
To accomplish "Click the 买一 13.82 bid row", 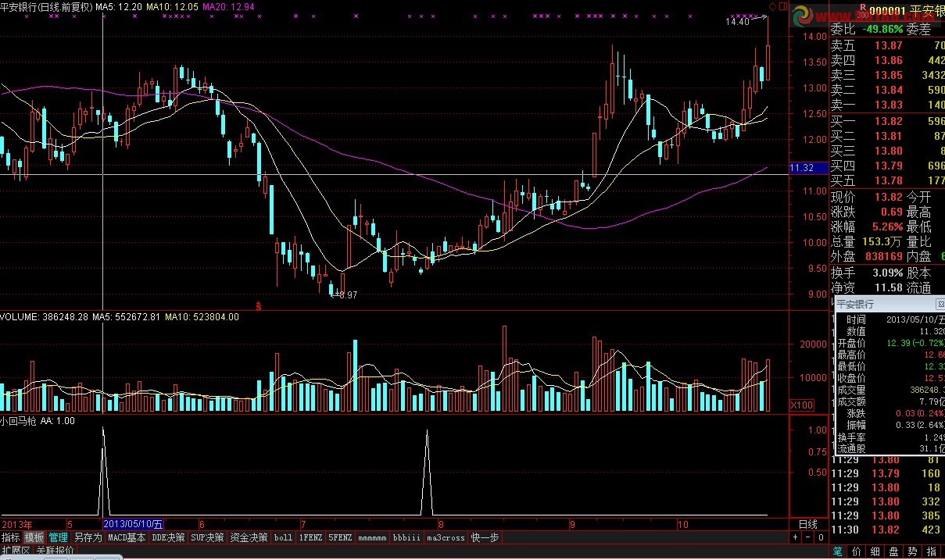I will tap(887, 121).
